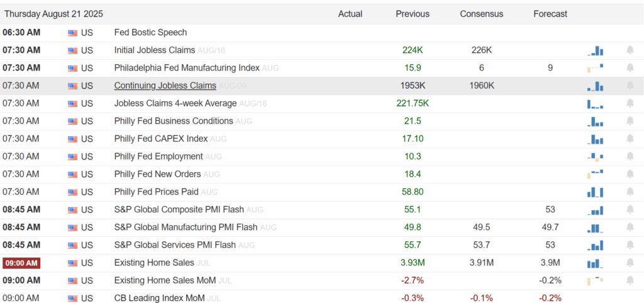Click the Consensus column header

(x=481, y=14)
